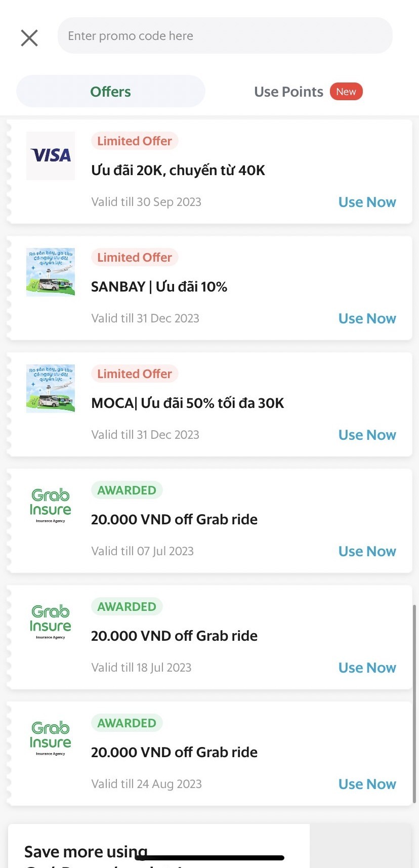Viewport: 419px width, 868px height.
Task: Tap the Limited Offer tag on VISA
Action: click(x=135, y=141)
